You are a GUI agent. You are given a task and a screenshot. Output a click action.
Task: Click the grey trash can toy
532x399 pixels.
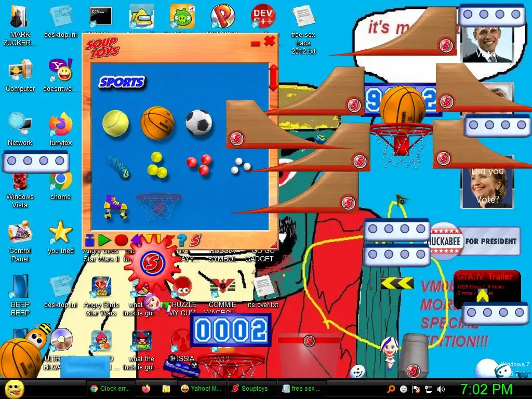(413, 355)
